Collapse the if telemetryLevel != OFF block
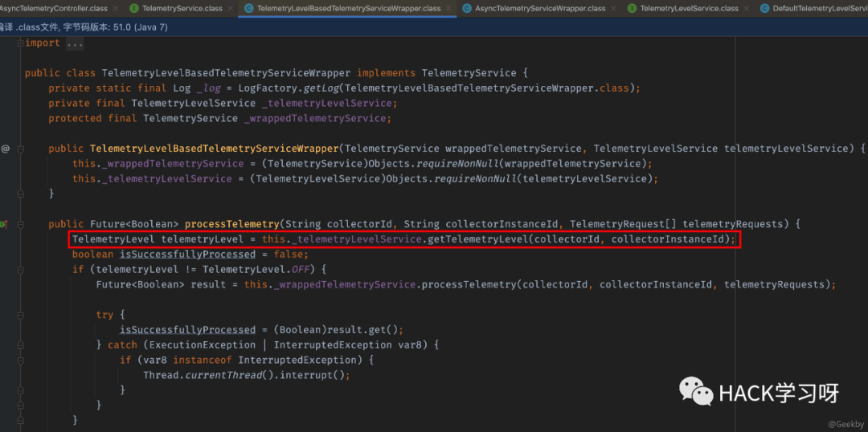Image resolution: width=868 pixels, height=432 pixels. [x=20, y=270]
